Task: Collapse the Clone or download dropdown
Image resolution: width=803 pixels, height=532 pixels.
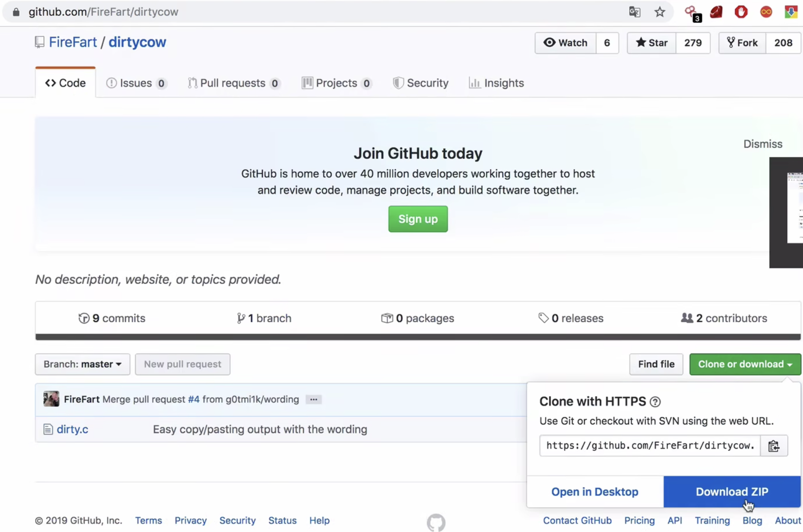Action: [745, 364]
